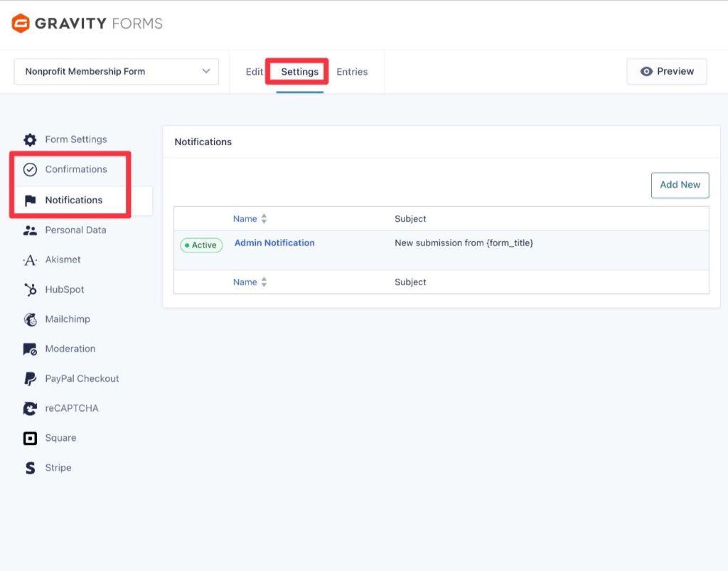This screenshot has width=728, height=571.
Task: Switch to the Entries tab
Action: click(352, 72)
